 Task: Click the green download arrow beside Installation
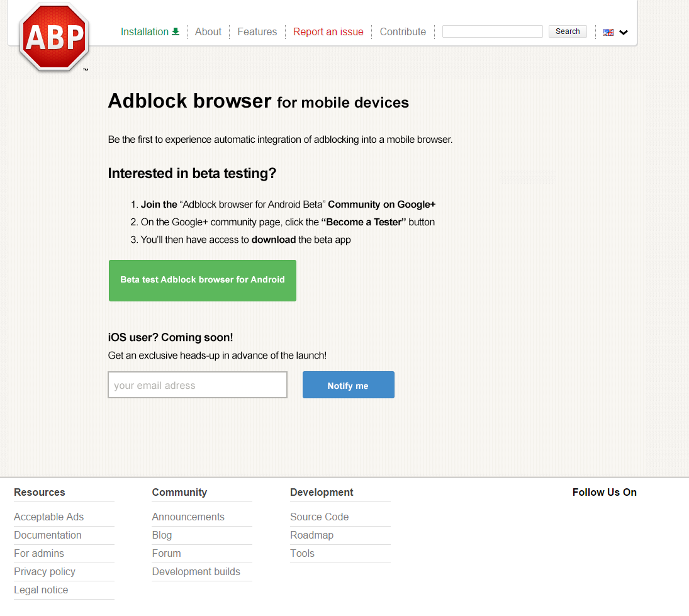point(176,31)
